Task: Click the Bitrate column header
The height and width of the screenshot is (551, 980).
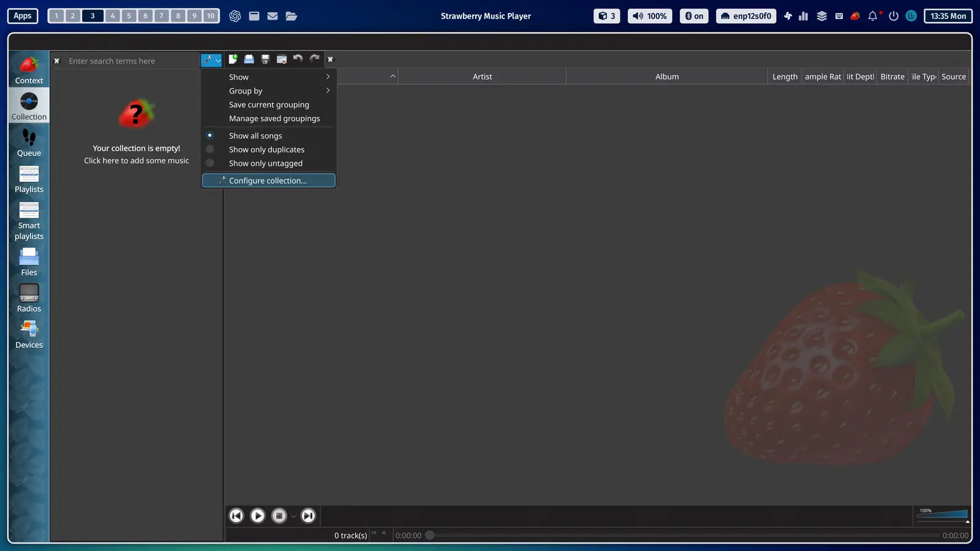Action: pos(892,77)
